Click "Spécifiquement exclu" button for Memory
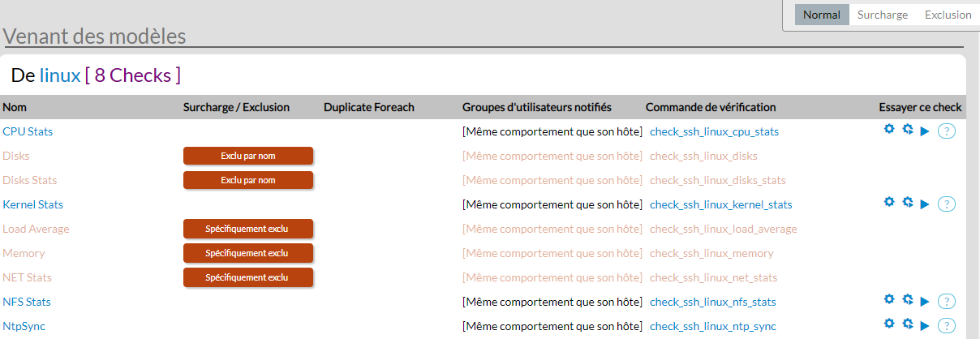 248,253
